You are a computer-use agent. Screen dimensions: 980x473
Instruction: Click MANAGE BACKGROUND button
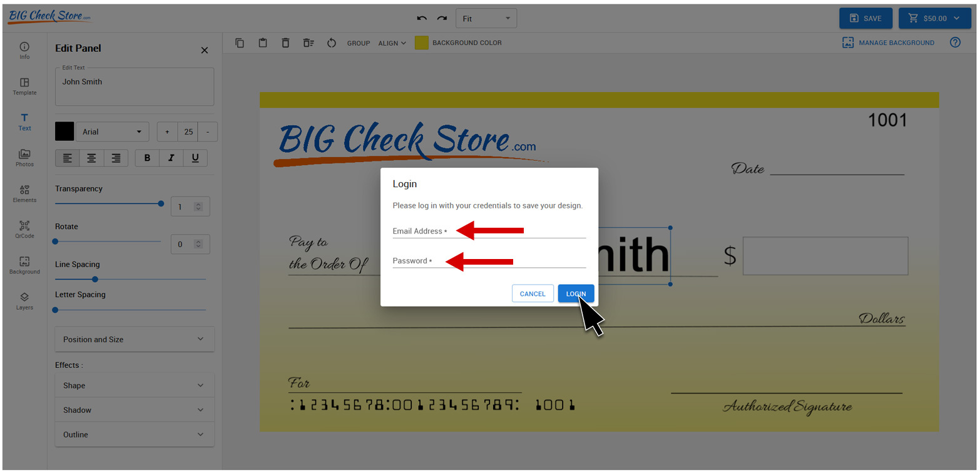(x=888, y=43)
